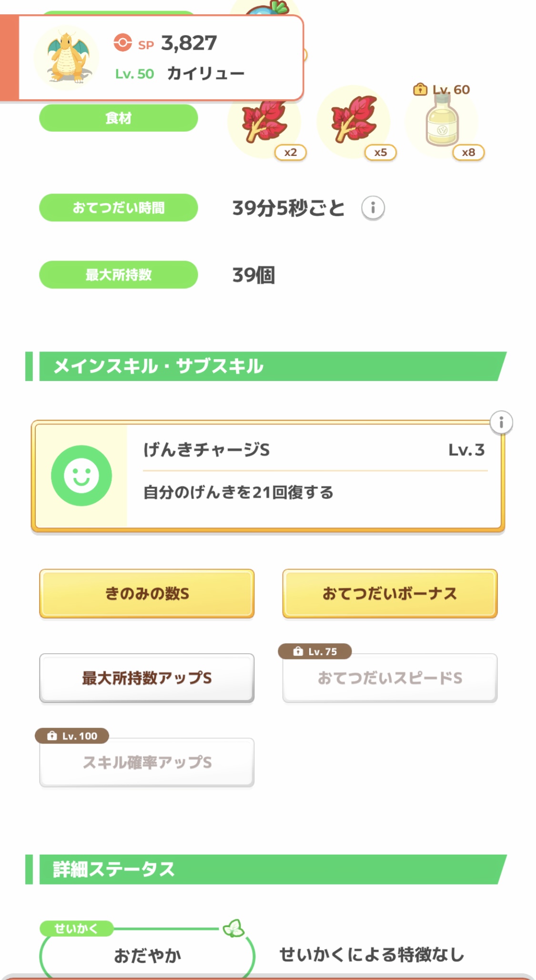The width and height of the screenshot is (536, 980).
Task: Tap the green smiley skill icon
Action: point(81,475)
